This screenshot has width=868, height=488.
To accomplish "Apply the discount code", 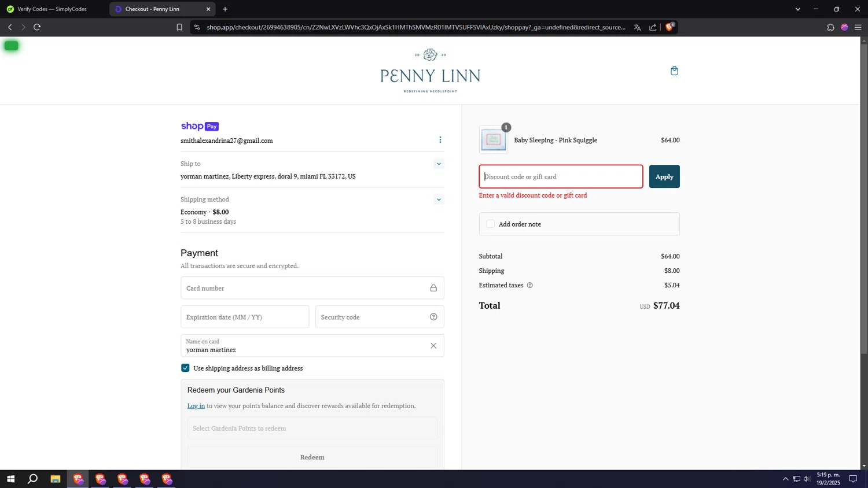I will (664, 177).
